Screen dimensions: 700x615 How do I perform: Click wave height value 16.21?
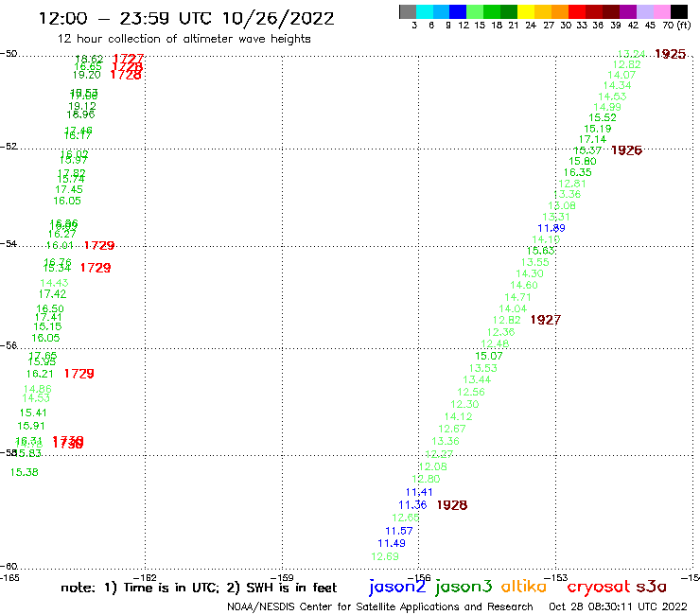(x=40, y=374)
